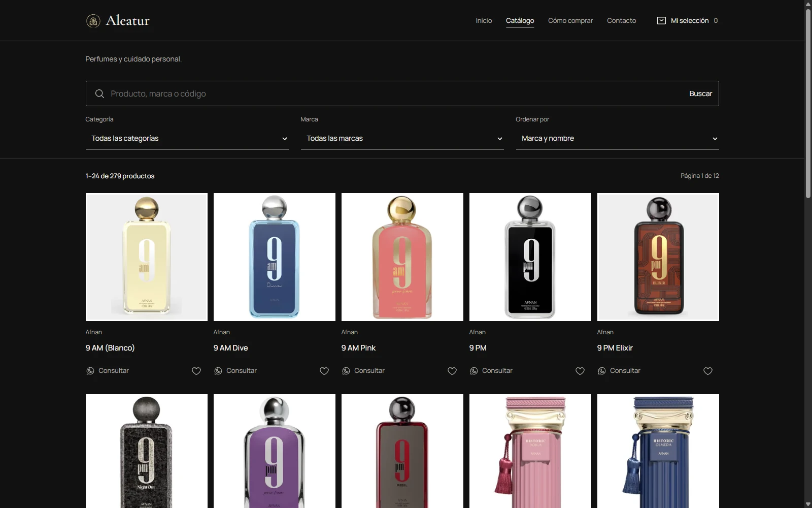Screen dimensions: 812x508
Task: Open the Categoría dropdown
Action: click(x=187, y=139)
